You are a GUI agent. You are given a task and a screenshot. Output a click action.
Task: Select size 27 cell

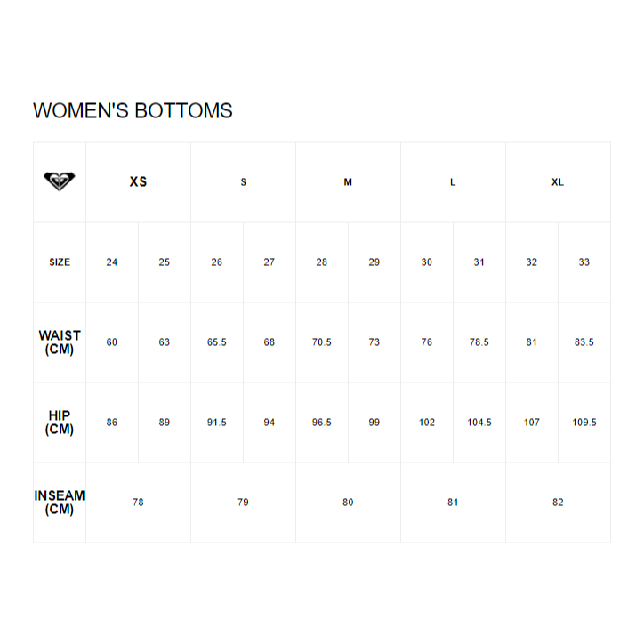coord(269,262)
